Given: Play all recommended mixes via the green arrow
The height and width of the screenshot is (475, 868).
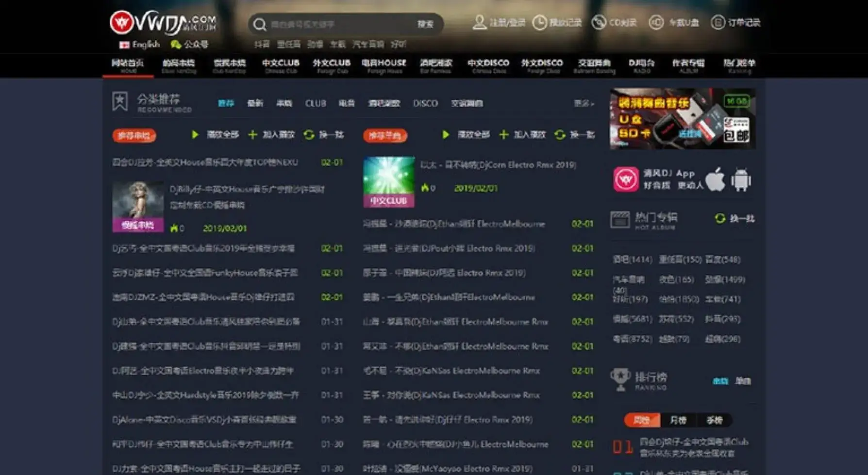Looking at the screenshot, I should (195, 135).
